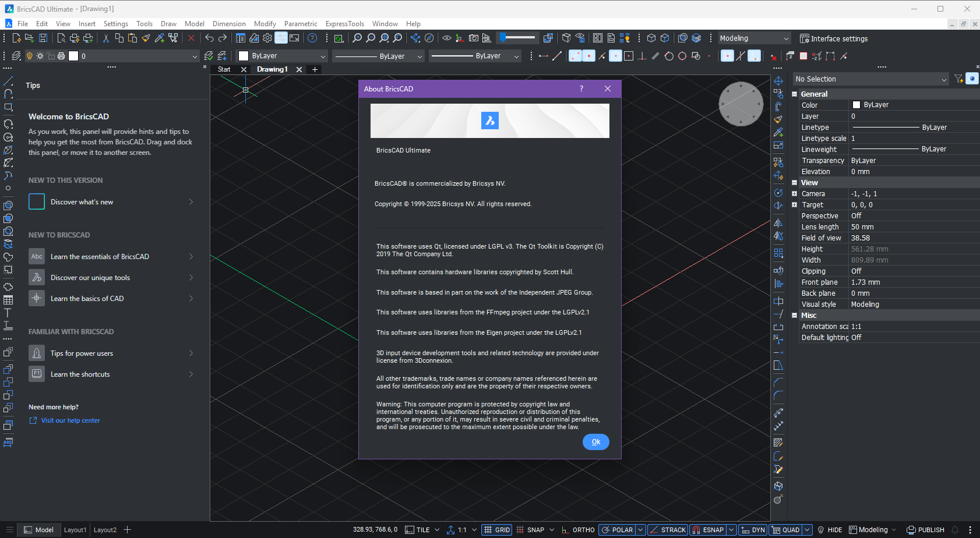Click the Undo arrow in toolbar
Viewport: 980px width, 538px height.
pyautogui.click(x=209, y=38)
